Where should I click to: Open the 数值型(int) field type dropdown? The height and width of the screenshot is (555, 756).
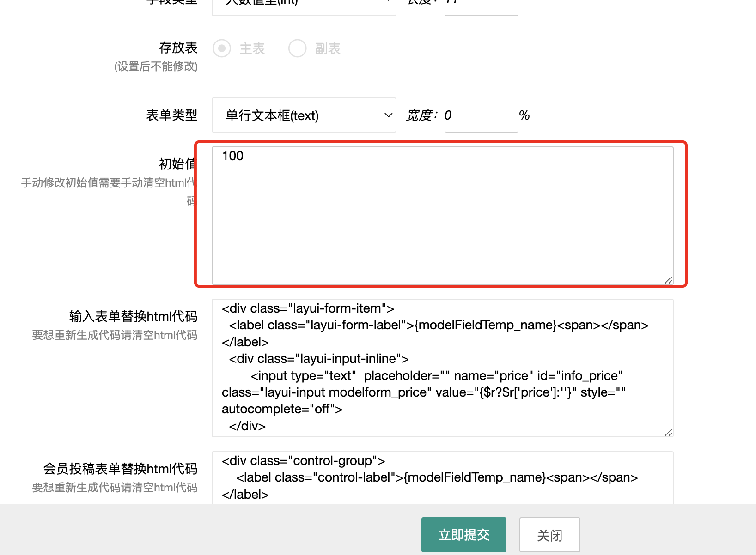click(304, 6)
